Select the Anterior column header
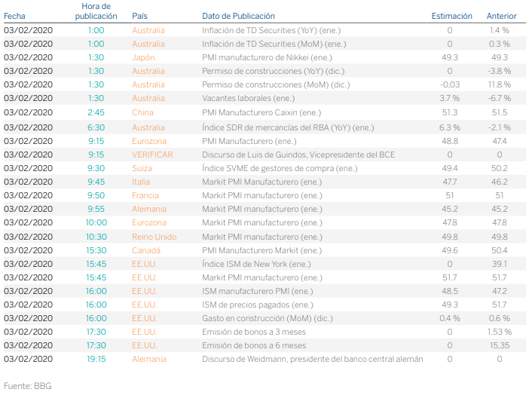The height and width of the screenshot is (395, 532). click(501, 16)
